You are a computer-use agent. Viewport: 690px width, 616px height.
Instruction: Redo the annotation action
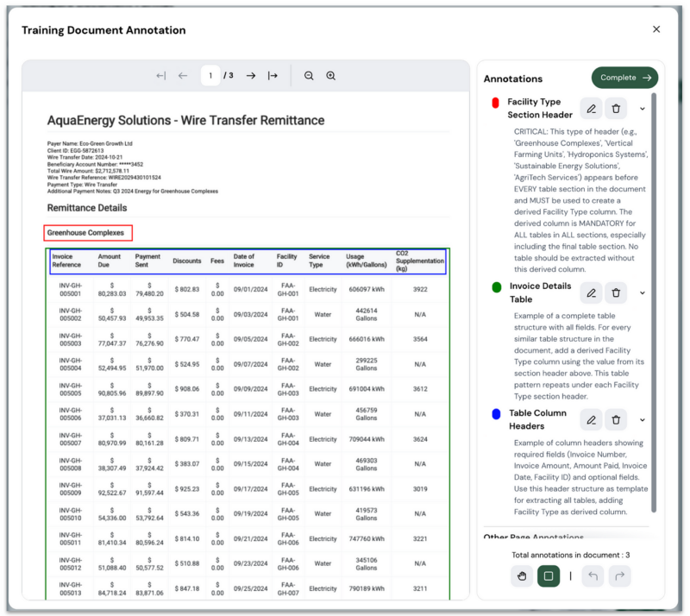pyautogui.click(x=619, y=576)
